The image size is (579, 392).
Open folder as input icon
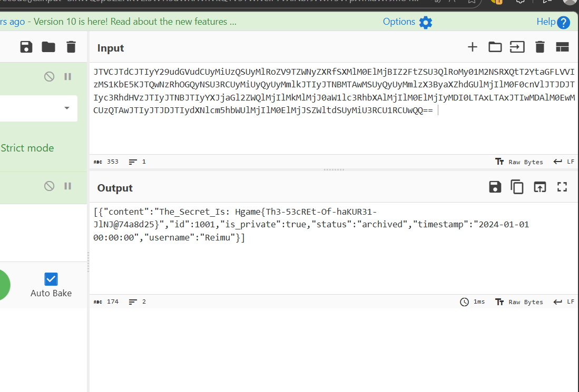click(495, 47)
